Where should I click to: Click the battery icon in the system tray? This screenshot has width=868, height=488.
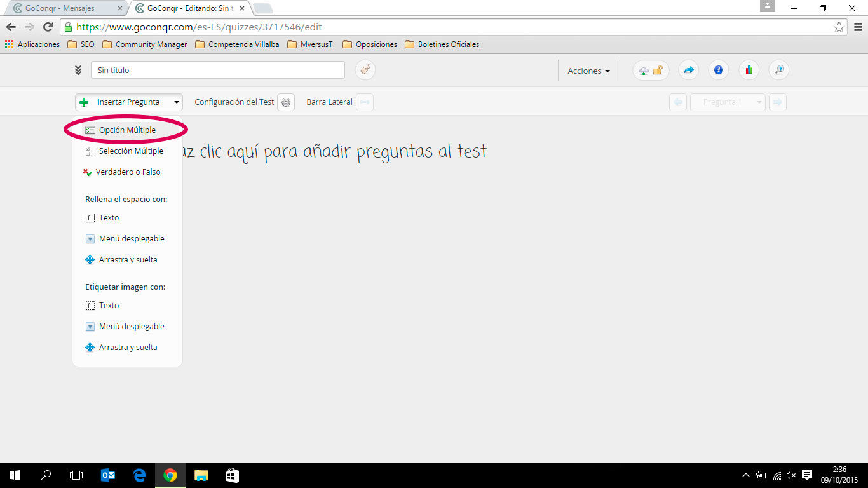pos(761,475)
